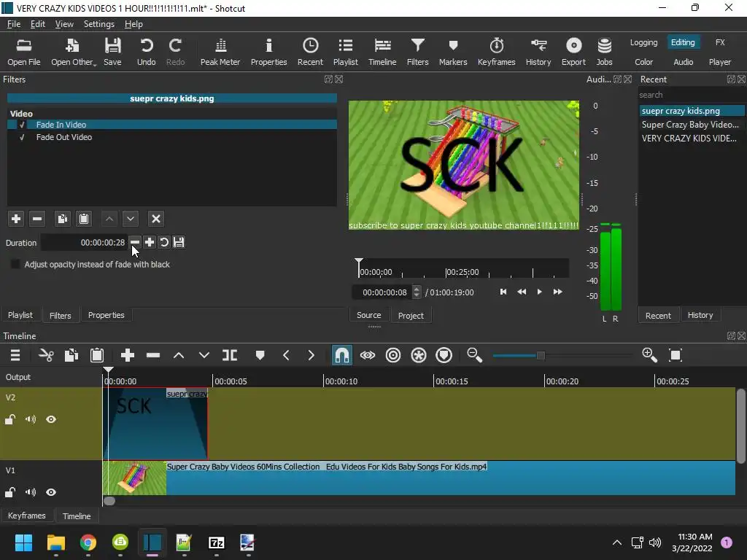
Task: Step the player timecode spinner
Action: [x=417, y=292]
